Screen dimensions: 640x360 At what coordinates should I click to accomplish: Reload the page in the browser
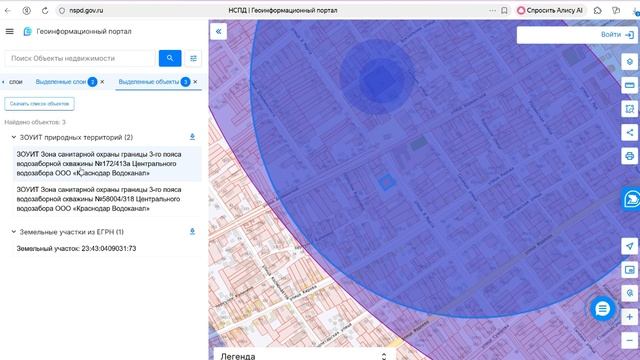point(45,11)
